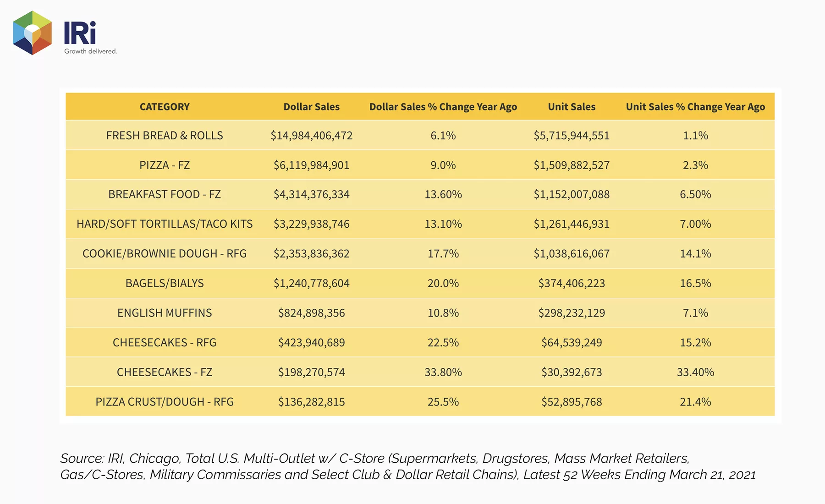
Task: Click the BAGELS/BIALYS category cell
Action: (165, 283)
